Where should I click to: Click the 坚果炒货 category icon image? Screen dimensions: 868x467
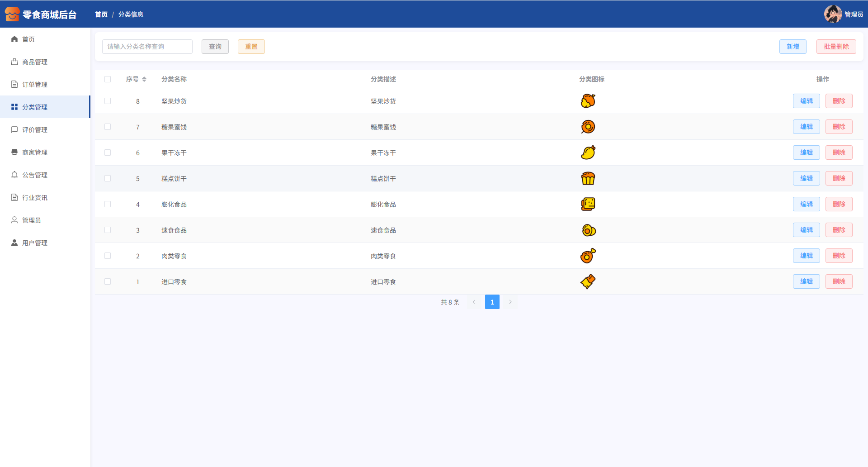(x=588, y=101)
